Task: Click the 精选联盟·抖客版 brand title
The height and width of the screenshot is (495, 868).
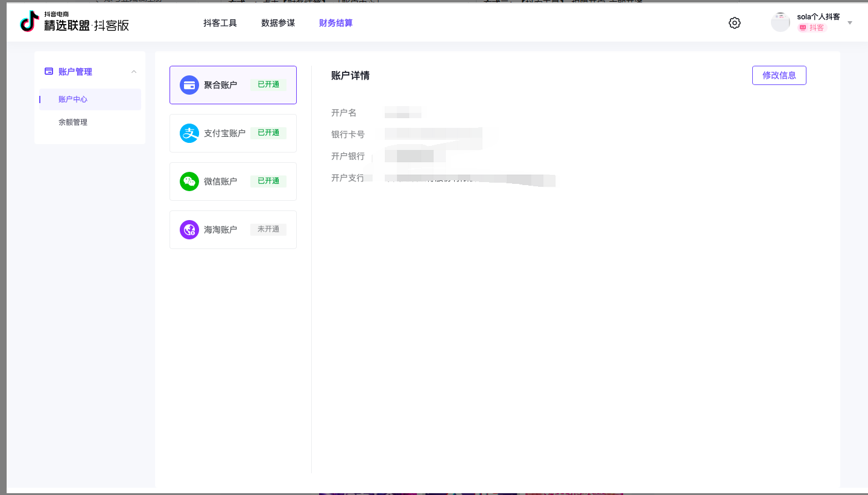Action: tap(86, 25)
